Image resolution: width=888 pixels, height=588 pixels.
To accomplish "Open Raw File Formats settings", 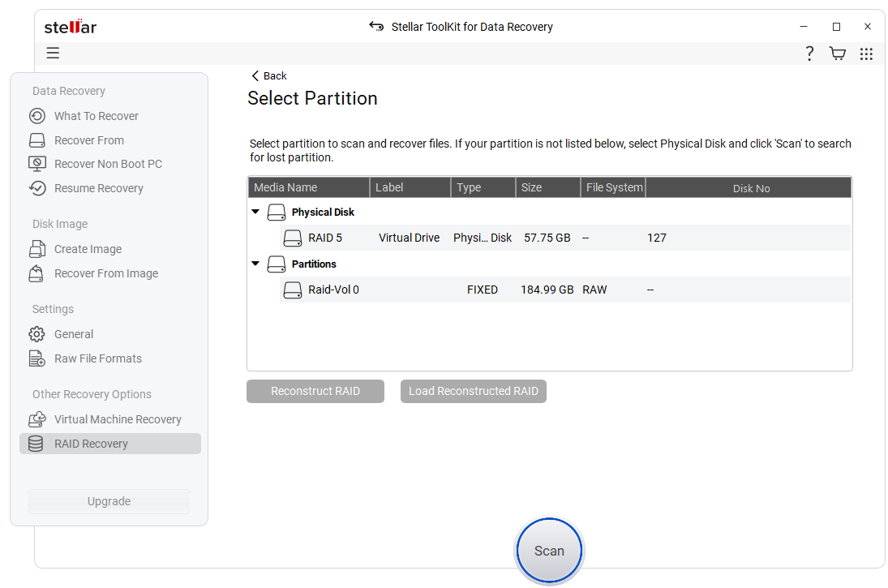I will pyautogui.click(x=98, y=358).
